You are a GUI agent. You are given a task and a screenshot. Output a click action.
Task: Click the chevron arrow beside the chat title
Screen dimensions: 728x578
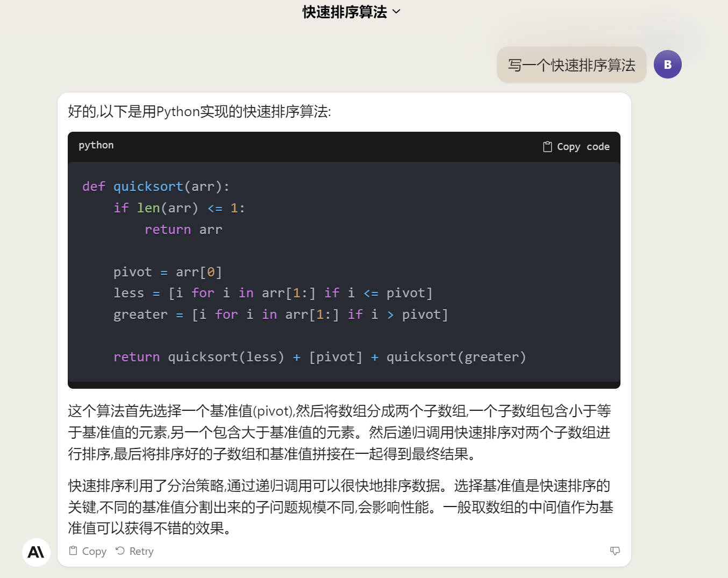397,12
